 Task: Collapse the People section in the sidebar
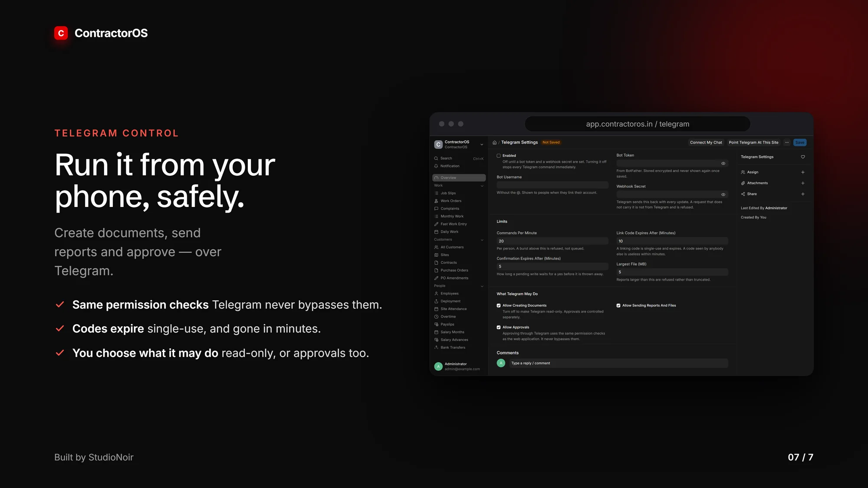[482, 286]
